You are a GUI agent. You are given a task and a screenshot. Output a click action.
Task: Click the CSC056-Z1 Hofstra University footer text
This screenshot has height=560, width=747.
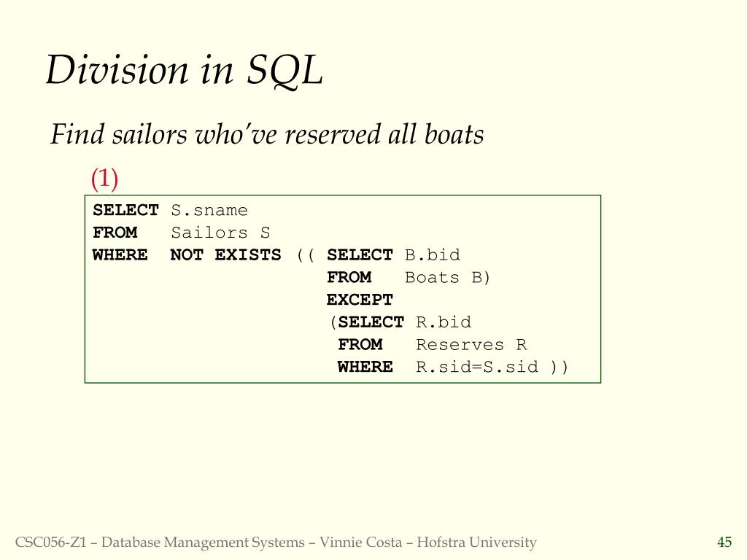click(x=276, y=542)
